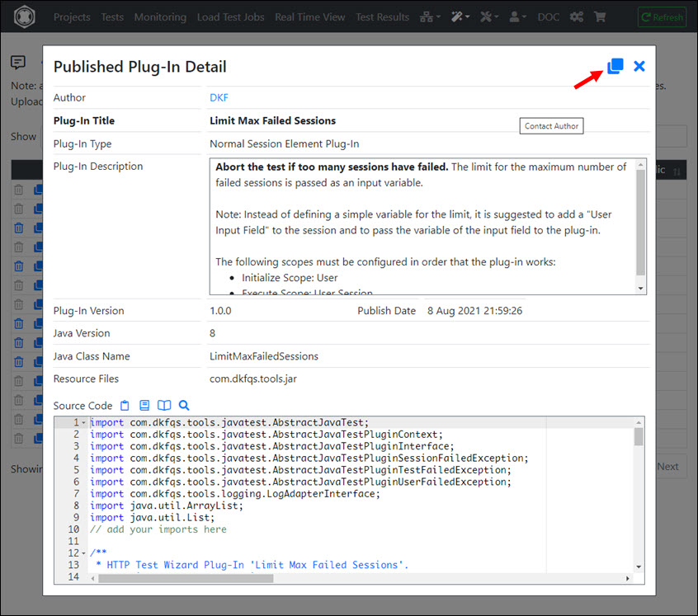Click code line importing java.util.List
This screenshot has width=698, height=616.
click(x=153, y=518)
